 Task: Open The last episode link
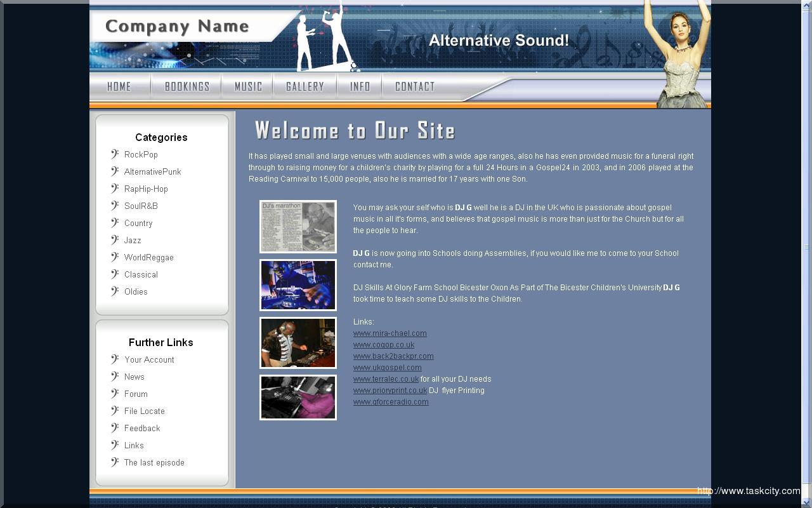click(154, 462)
